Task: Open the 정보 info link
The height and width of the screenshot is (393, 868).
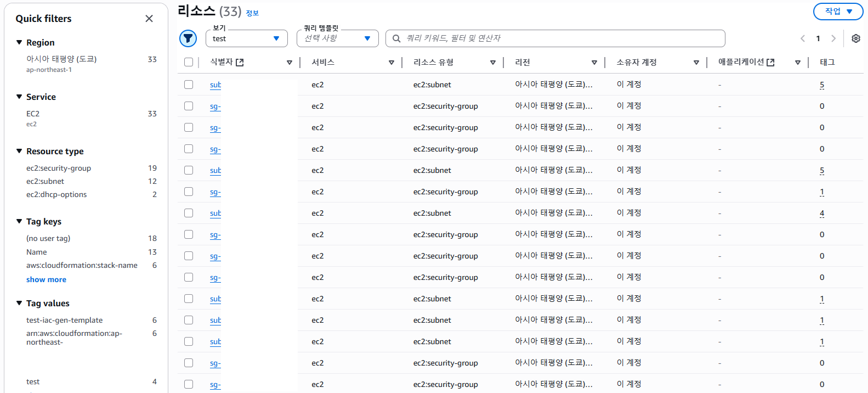Action: click(x=252, y=13)
